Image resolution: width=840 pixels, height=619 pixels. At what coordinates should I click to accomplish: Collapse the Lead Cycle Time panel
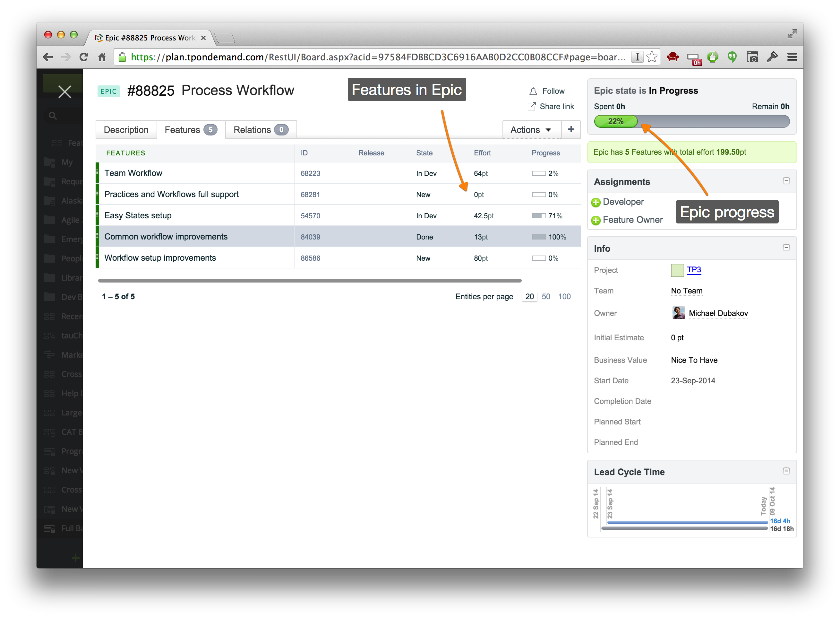[786, 471]
